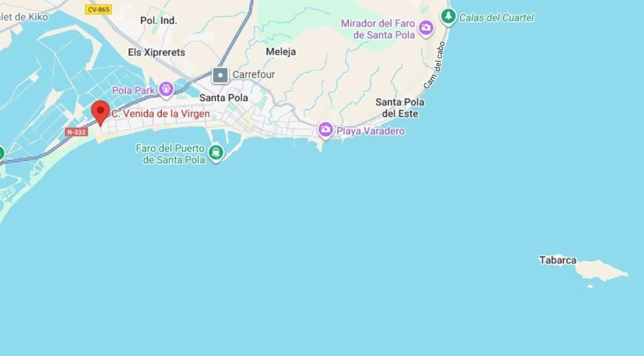This screenshot has height=356, width=644.
Task: Click the Santa Pola del Este label
Action: click(400, 108)
